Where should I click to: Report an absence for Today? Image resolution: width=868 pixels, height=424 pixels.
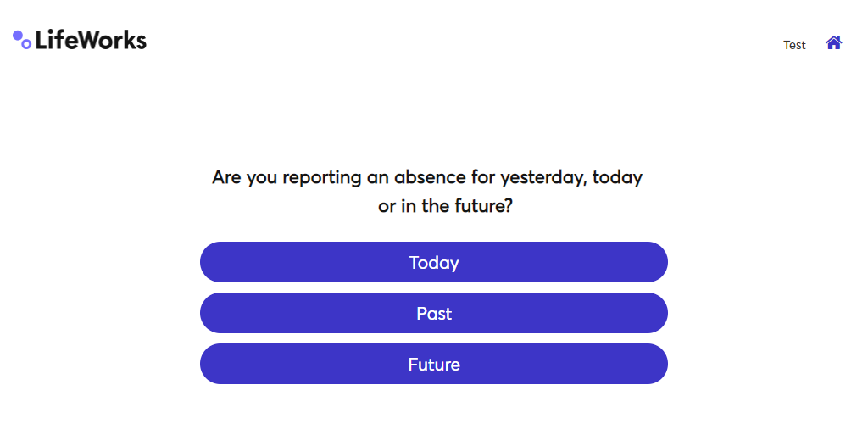434,262
